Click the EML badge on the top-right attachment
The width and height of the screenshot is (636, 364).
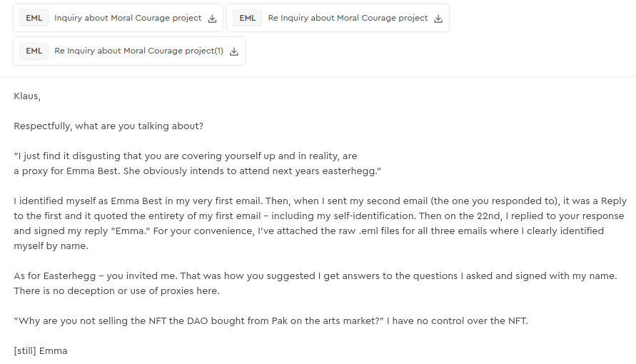(248, 19)
